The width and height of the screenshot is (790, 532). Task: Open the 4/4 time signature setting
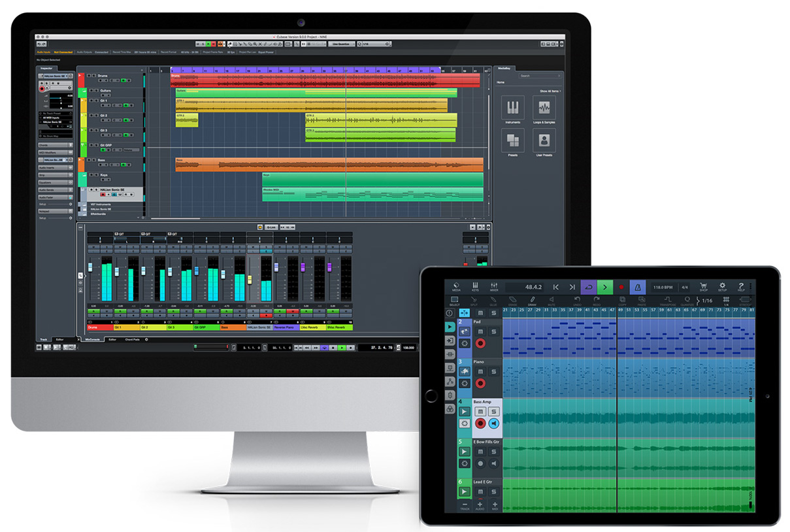click(x=685, y=287)
